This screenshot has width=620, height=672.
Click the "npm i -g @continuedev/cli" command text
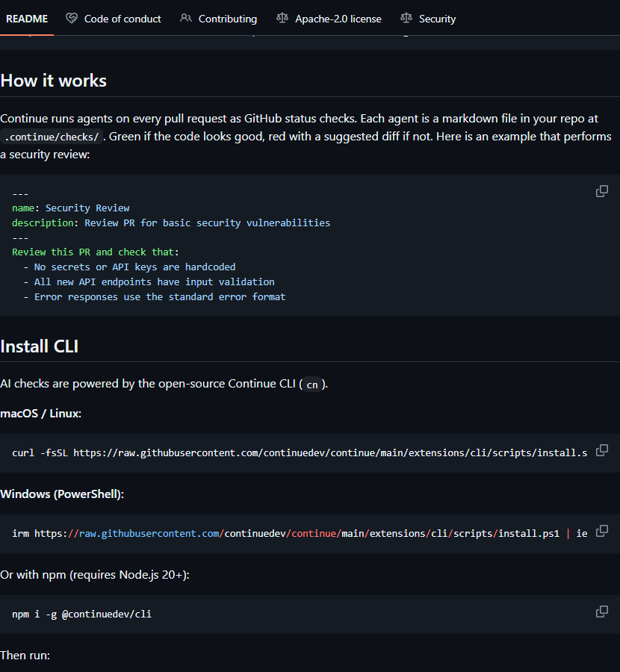[82, 614]
